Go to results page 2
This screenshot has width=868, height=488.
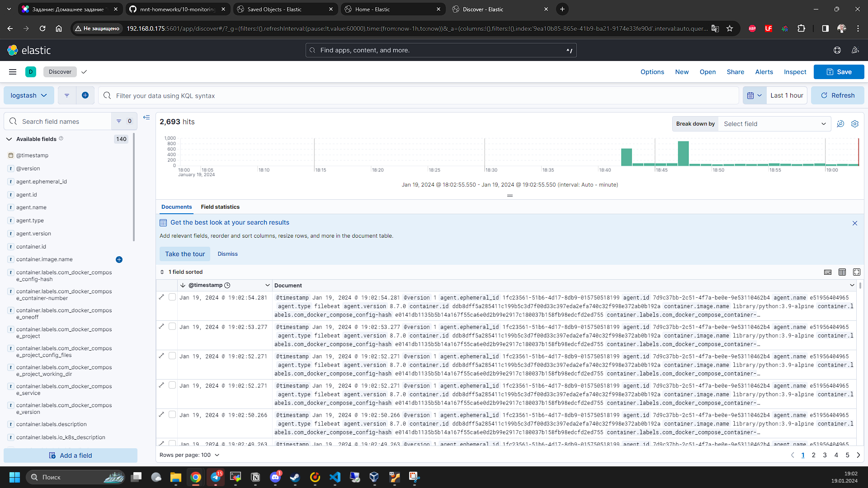(814, 455)
